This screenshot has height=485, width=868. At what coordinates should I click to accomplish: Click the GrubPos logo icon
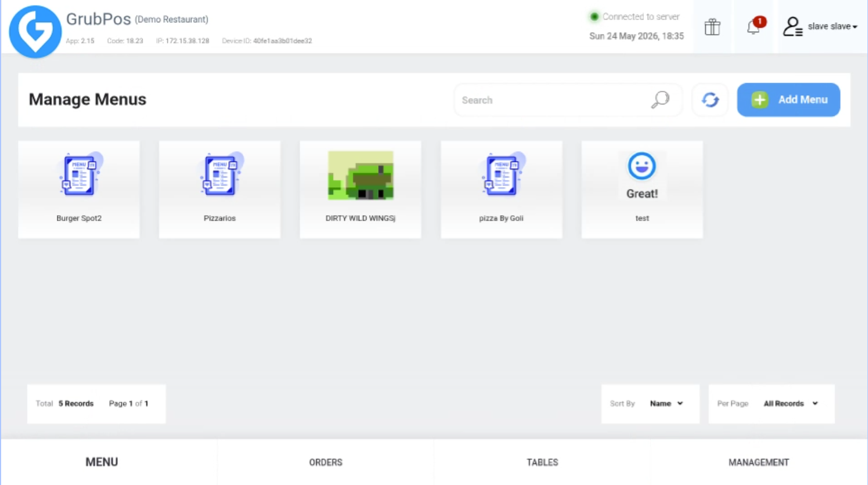click(x=35, y=32)
